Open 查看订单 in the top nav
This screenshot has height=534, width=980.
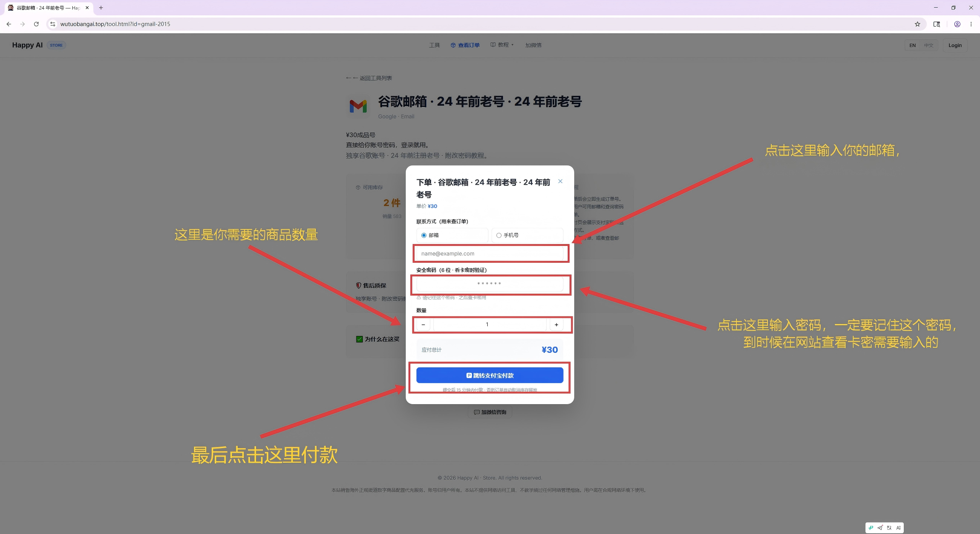click(x=465, y=45)
